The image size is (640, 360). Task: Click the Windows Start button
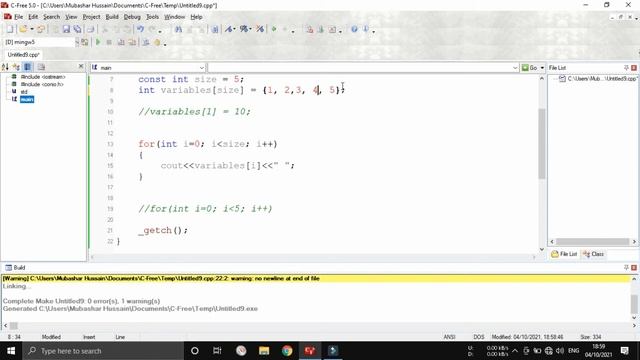(x=11, y=351)
